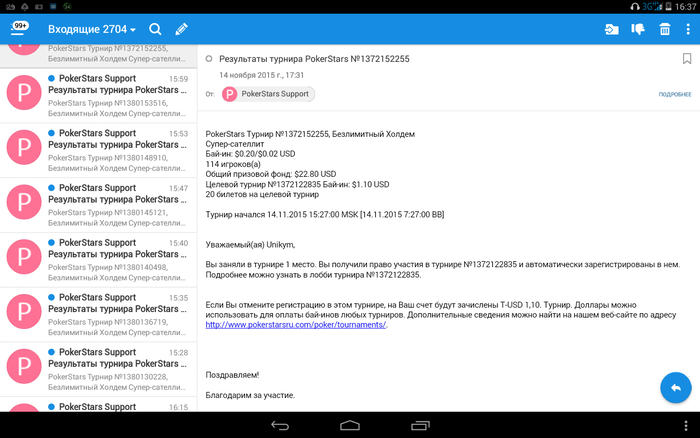Screen dimensions: 700x438
Task: Expand the Входящие 2704 folder dropdown
Action: pos(92,29)
